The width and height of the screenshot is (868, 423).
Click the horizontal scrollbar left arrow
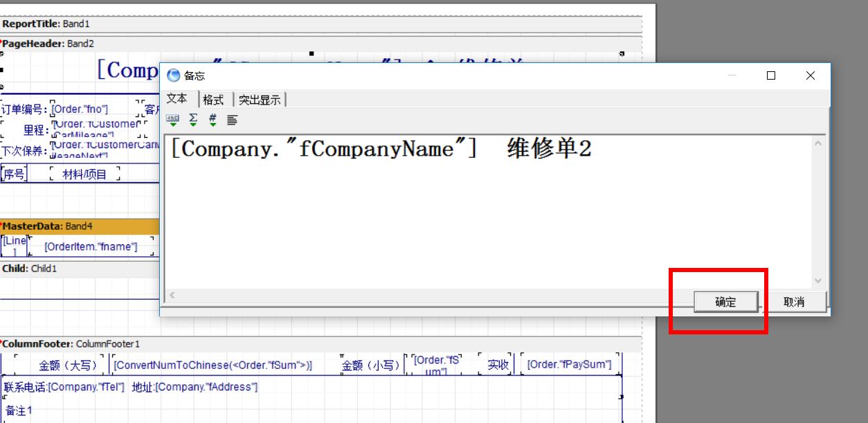point(172,296)
